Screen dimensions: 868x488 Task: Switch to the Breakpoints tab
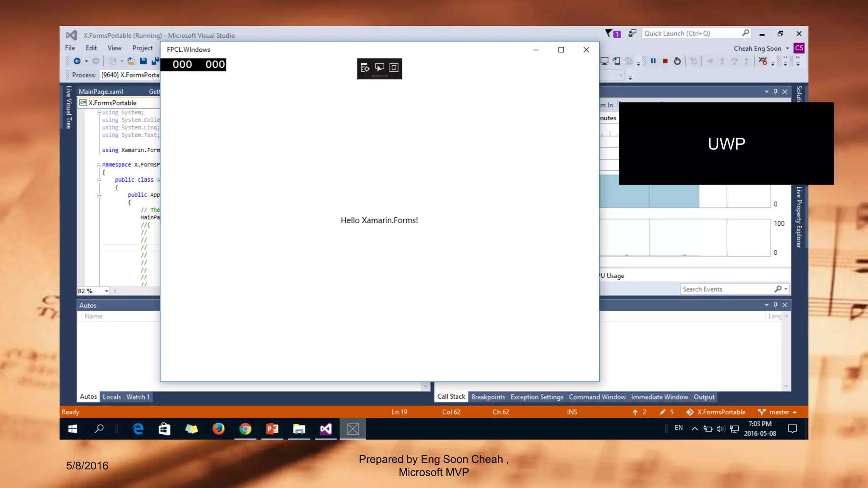click(488, 397)
